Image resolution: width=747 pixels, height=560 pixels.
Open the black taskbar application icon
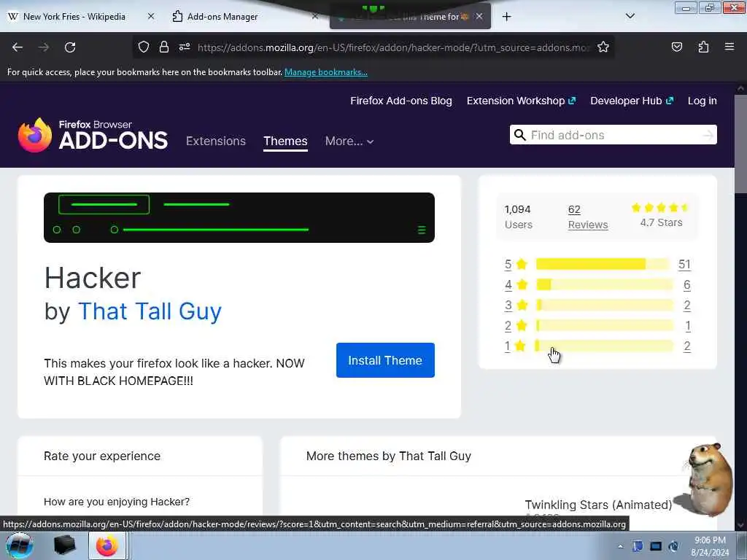(65, 545)
